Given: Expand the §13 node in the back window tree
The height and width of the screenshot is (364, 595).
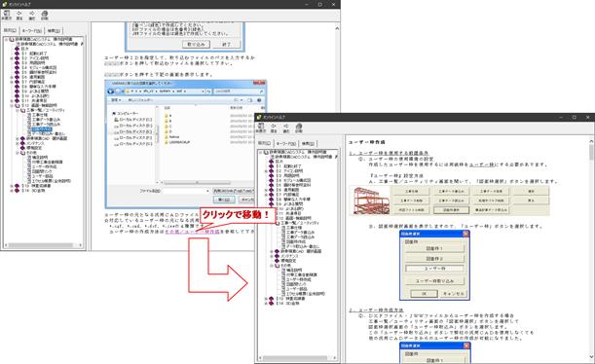Looking at the screenshot, I should (12, 186).
